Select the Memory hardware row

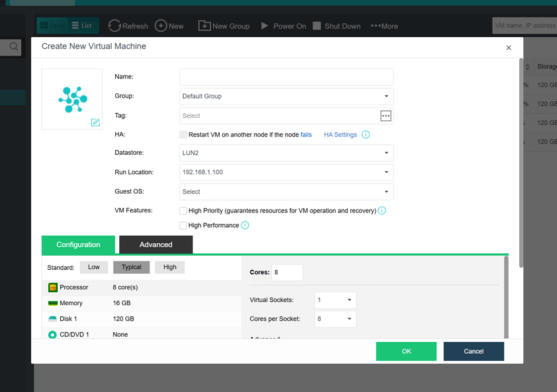coord(142,303)
